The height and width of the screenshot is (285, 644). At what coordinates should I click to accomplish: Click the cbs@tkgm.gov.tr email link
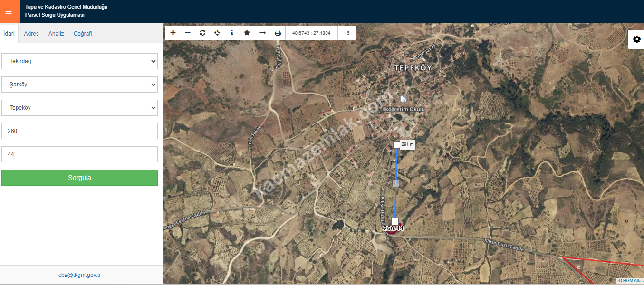click(x=80, y=275)
